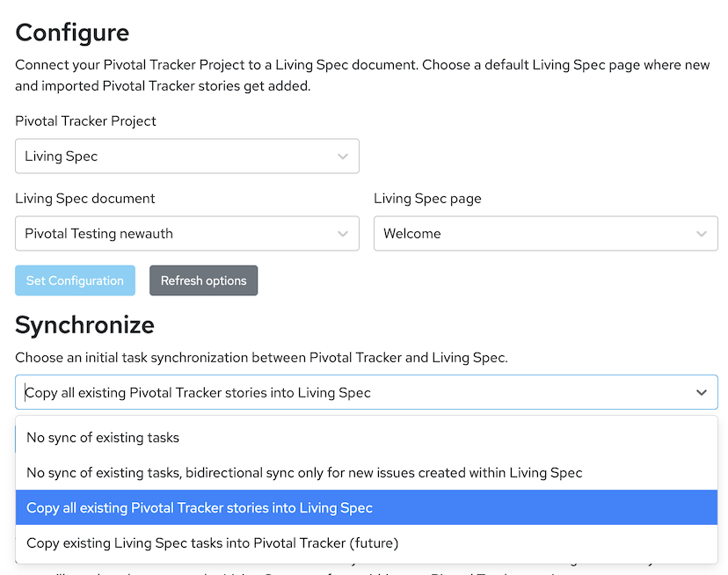Click the 'Living Spec page' label
This screenshot has height=575, width=728.
click(427, 199)
